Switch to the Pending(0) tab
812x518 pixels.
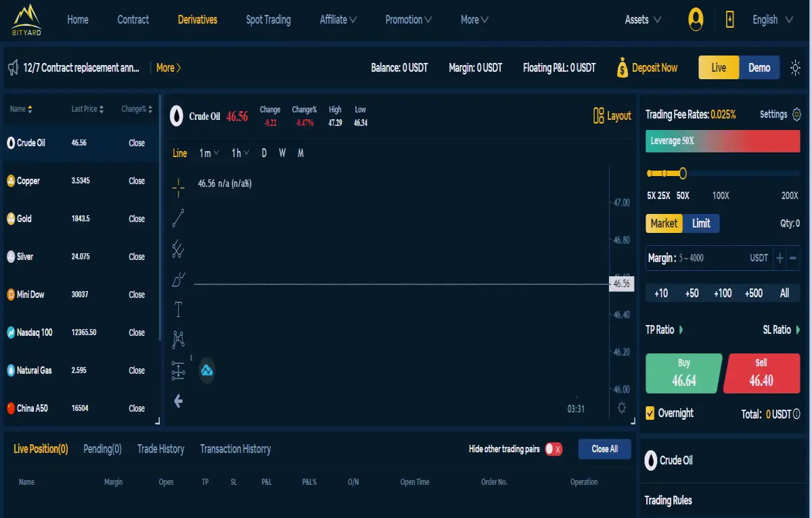102,449
